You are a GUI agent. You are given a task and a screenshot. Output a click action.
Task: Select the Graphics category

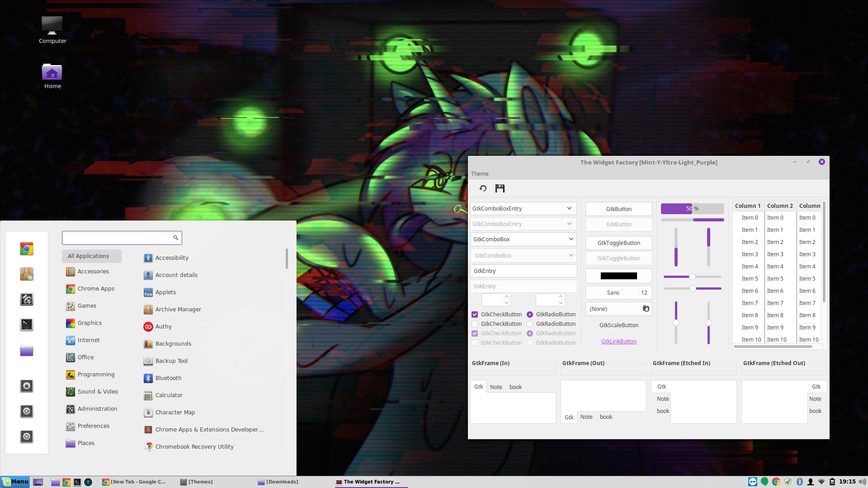pyautogui.click(x=92, y=323)
